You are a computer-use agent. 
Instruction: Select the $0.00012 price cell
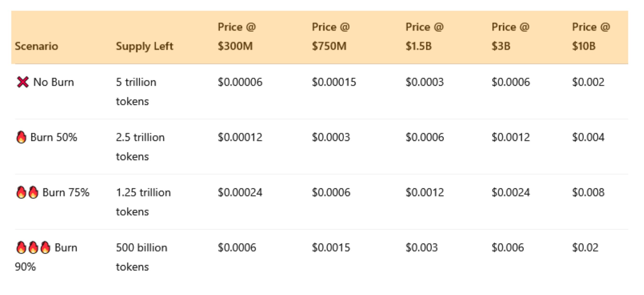240,137
